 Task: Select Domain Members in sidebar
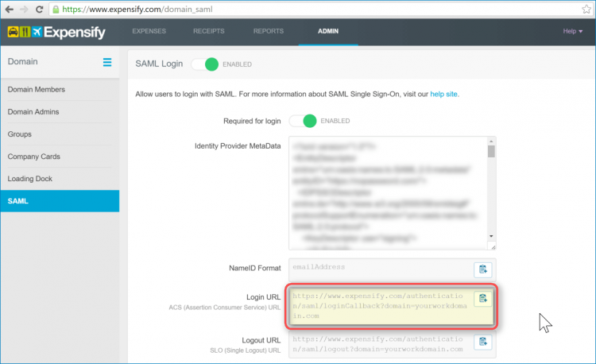[37, 90]
